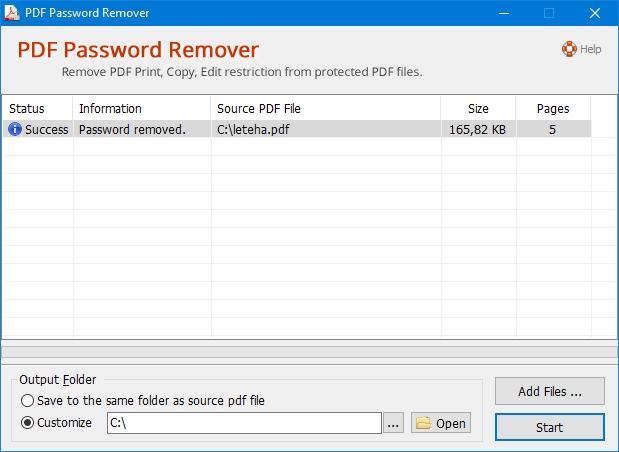Click the folder icon on Open button
Viewport: 619px width, 452px height.
[x=423, y=423]
